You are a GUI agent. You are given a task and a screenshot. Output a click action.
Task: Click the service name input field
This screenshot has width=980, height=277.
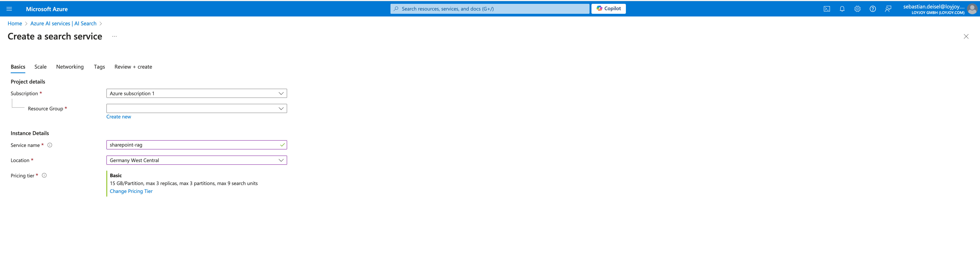pyautogui.click(x=190, y=145)
